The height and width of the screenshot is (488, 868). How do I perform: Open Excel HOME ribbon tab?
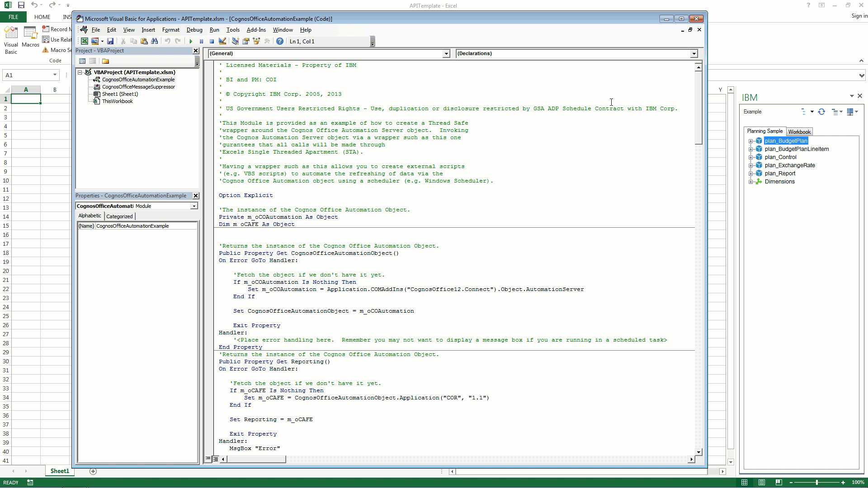42,17
